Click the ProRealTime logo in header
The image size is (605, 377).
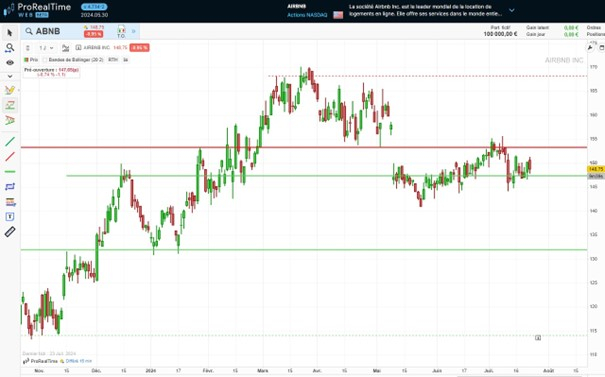pos(37,10)
